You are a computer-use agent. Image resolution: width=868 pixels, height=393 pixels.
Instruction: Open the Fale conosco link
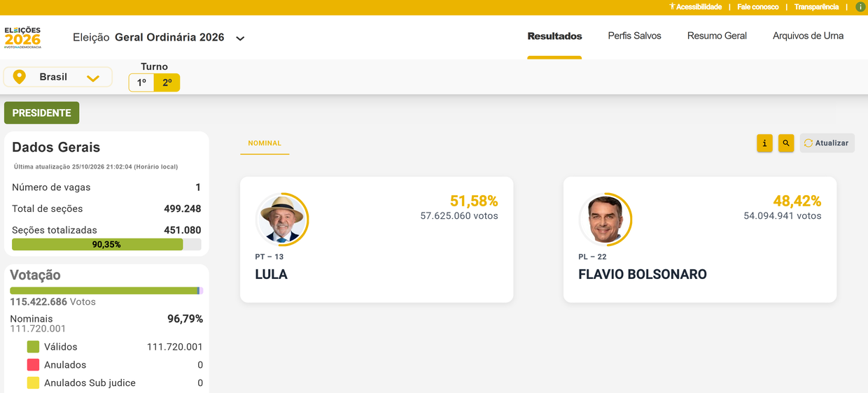(x=757, y=7)
